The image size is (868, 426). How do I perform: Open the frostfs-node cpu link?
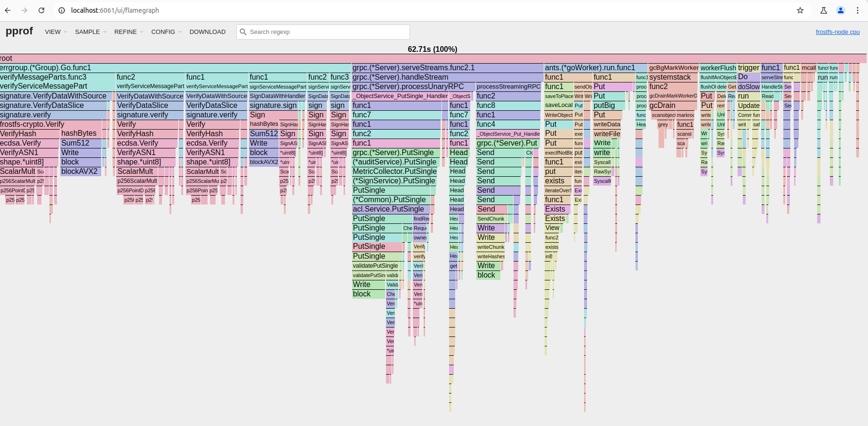(x=837, y=32)
